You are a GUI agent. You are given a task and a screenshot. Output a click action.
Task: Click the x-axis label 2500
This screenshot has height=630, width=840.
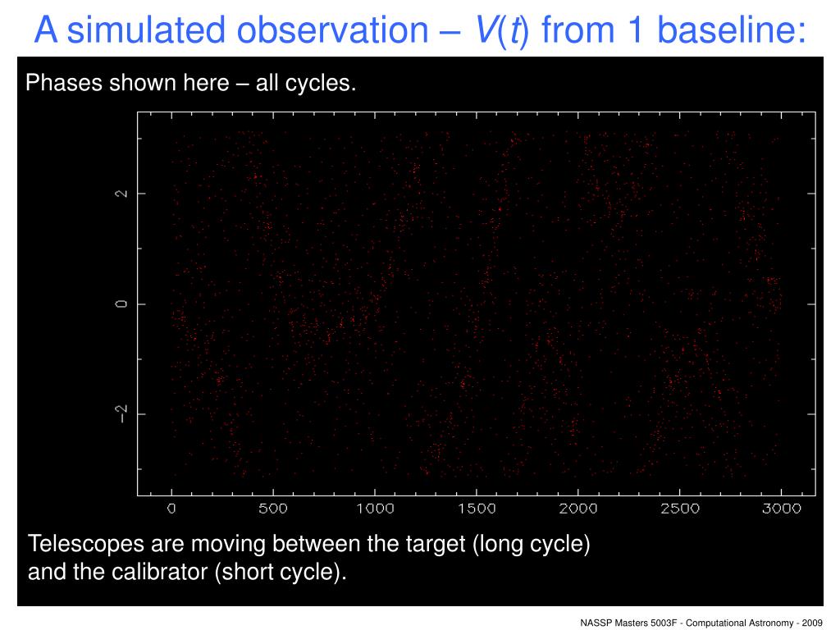(x=680, y=509)
